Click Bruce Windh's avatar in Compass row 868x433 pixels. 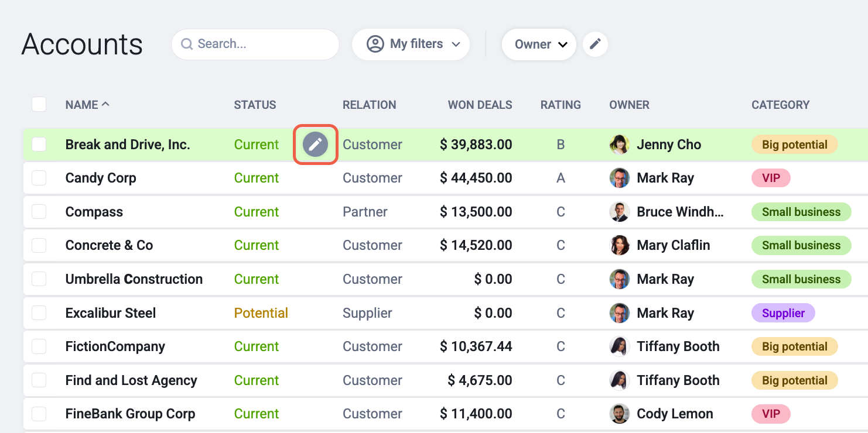619,212
